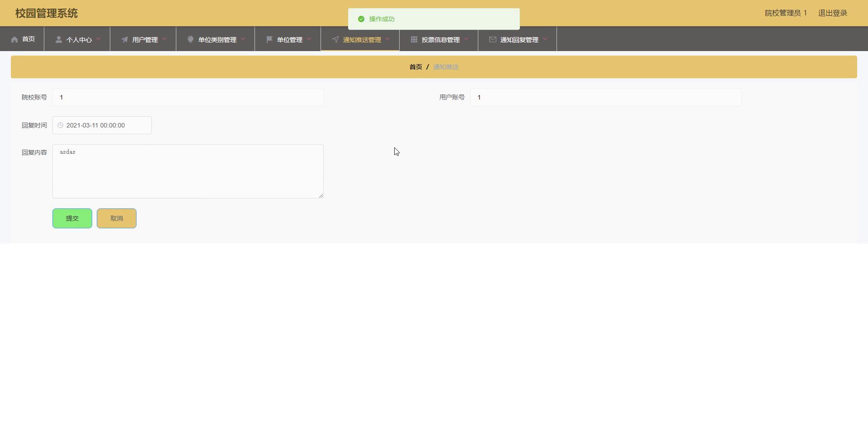Open the 投票信息管理 menu

point(440,40)
